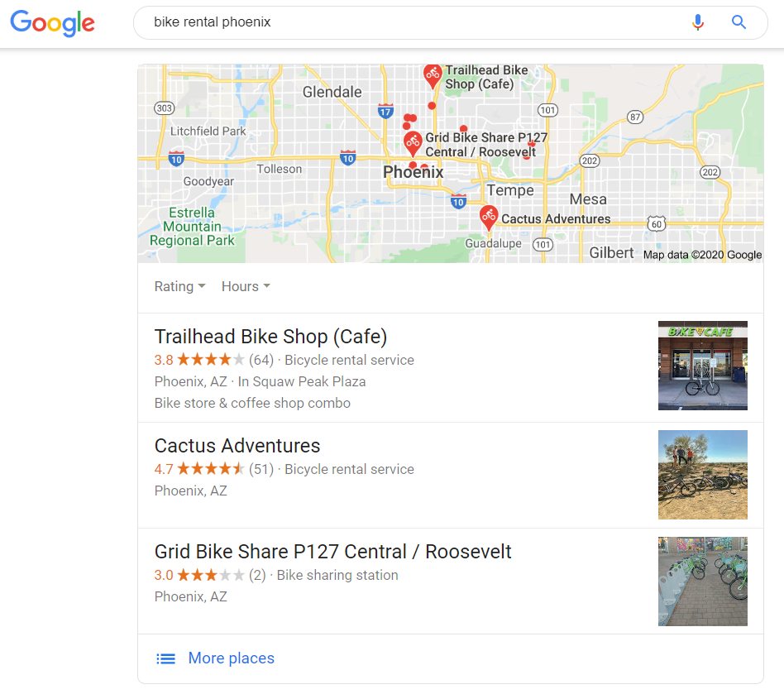Open Trailhead Bike Shop (Cafe) listing
The width and height of the screenshot is (784, 694).
click(x=270, y=337)
